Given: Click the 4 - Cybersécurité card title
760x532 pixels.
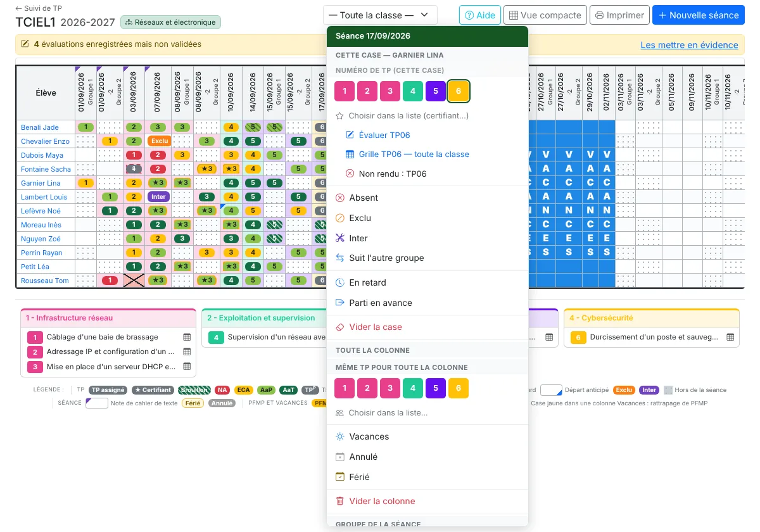Looking at the screenshot, I should [x=601, y=318].
